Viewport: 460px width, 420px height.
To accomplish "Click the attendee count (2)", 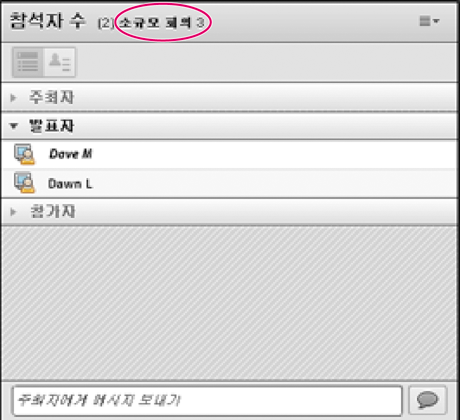I will point(106,23).
